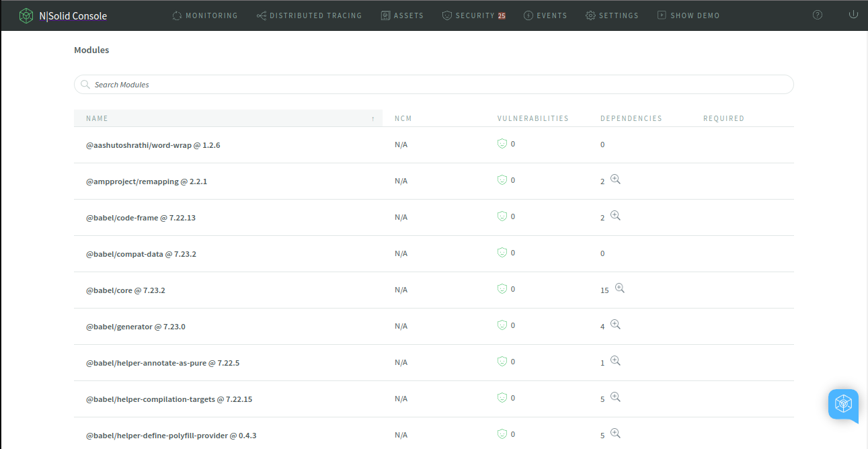Inspect dependencies of @babel/code-frame
The width and height of the screenshot is (868, 449).
click(x=615, y=216)
